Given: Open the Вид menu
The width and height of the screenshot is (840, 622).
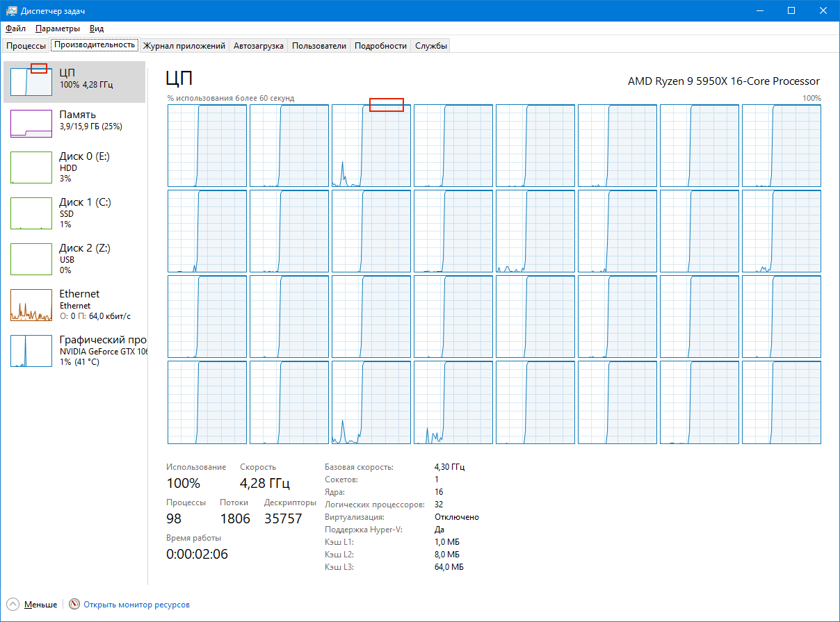Looking at the screenshot, I should click(x=97, y=28).
